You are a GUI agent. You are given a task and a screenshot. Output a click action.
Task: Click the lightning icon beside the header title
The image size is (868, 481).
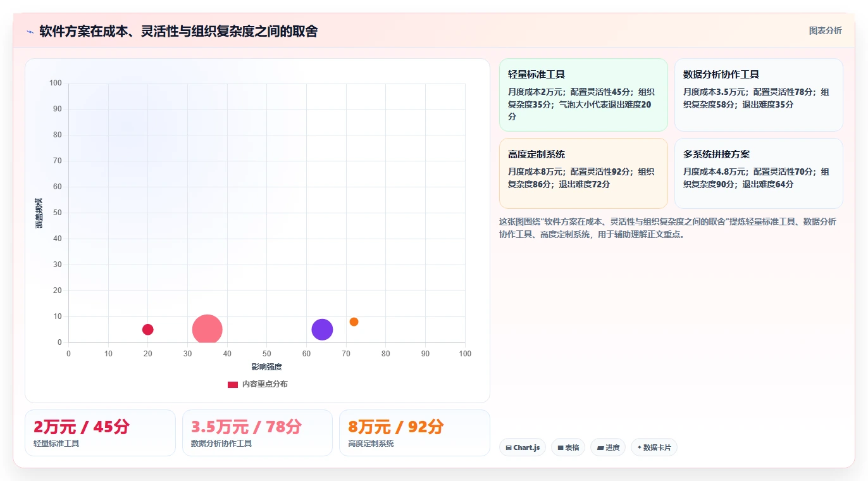coord(30,32)
